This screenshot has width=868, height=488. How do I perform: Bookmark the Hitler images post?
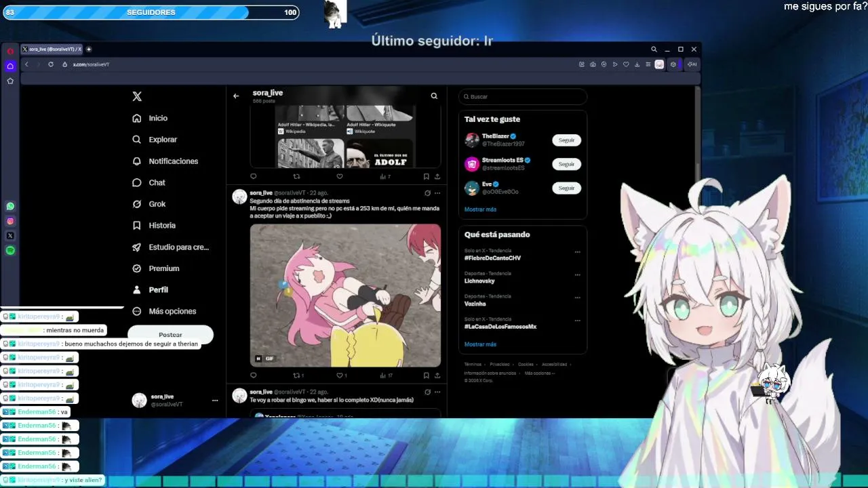point(426,176)
